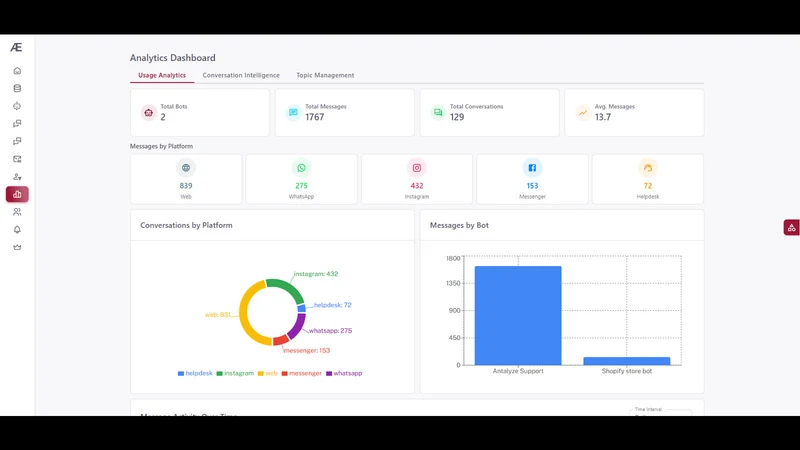Toggle instagram in the chart legend
Viewport: 800px width, 450px height.
235,373
